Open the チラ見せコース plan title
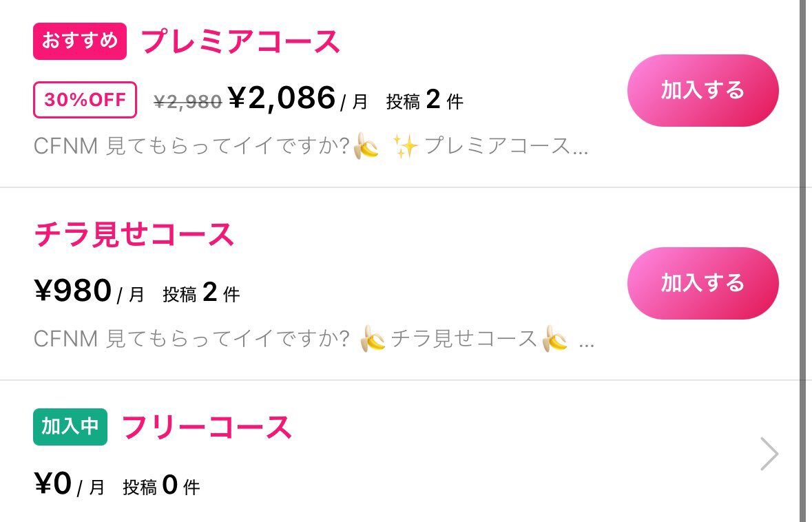Screen dimensions: 812x522 click(x=136, y=233)
